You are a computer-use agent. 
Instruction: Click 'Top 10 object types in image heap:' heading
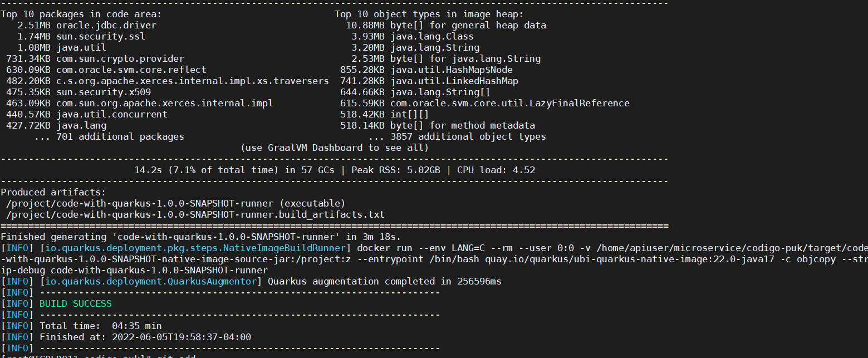429,14
